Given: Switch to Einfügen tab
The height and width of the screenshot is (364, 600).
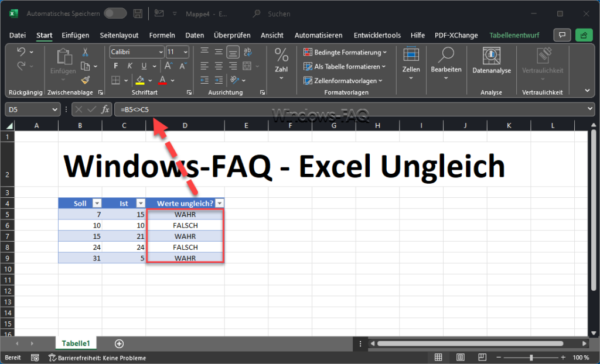Looking at the screenshot, I should click(x=76, y=35).
